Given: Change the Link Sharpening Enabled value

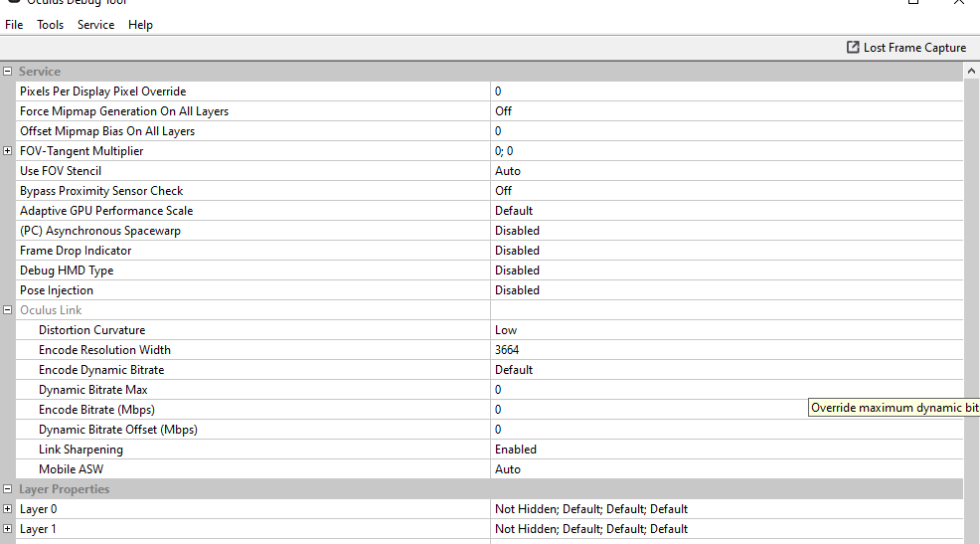Looking at the screenshot, I should click(x=726, y=450).
